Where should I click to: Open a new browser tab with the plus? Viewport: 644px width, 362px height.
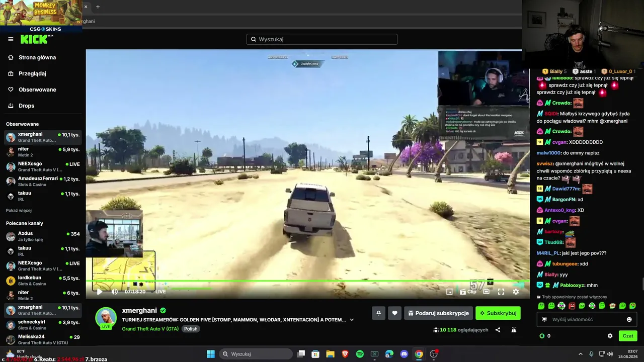(x=98, y=7)
